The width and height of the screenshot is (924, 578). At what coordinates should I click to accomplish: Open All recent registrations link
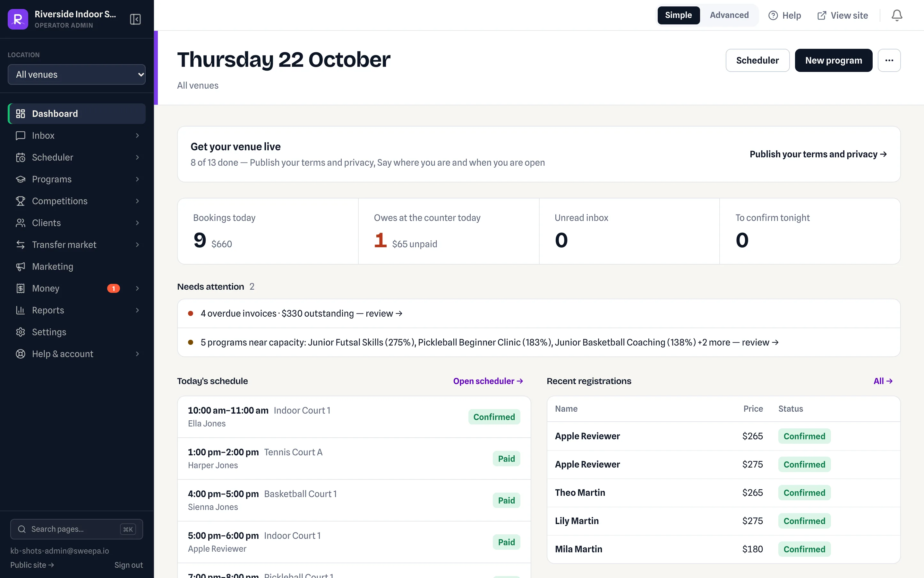pyautogui.click(x=883, y=381)
